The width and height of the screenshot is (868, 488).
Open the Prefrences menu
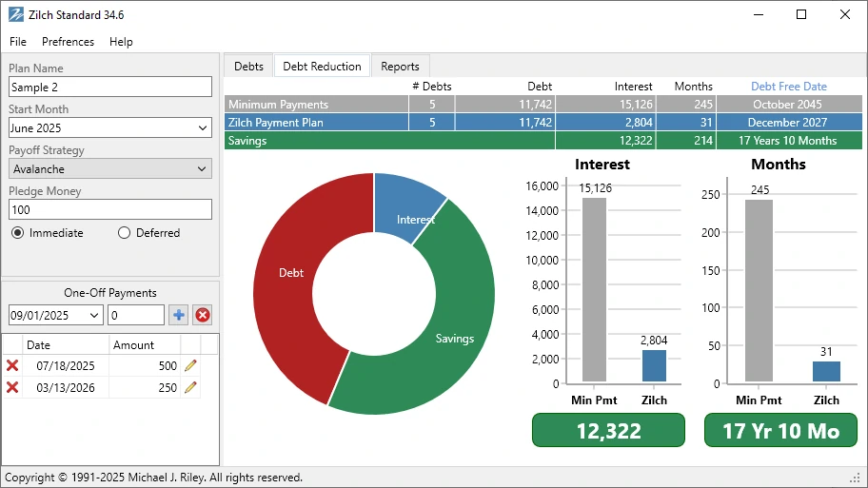coord(69,42)
